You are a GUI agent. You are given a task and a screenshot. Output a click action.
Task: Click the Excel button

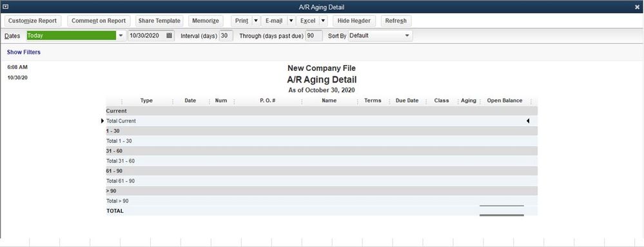click(x=307, y=21)
